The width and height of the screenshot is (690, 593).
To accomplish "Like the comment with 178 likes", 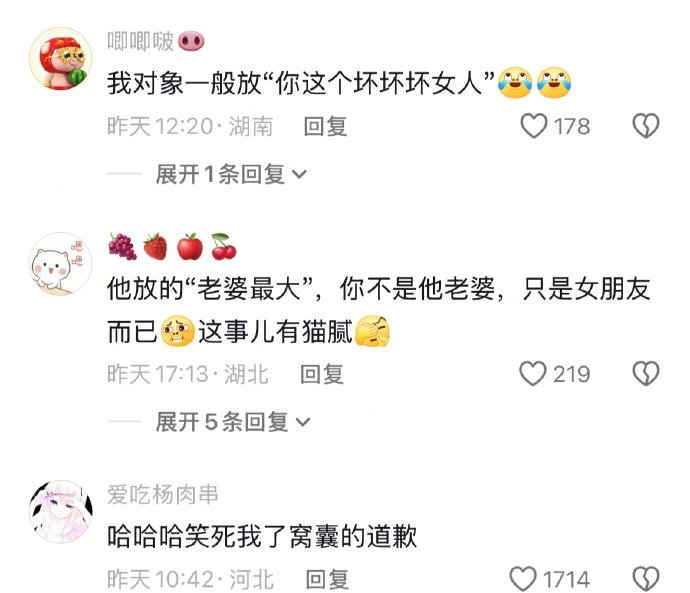I will 533,126.
